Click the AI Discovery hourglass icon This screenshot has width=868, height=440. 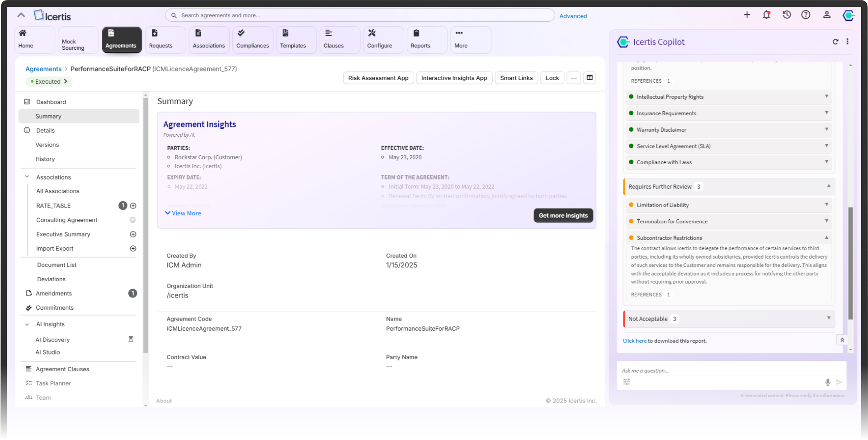click(x=131, y=339)
